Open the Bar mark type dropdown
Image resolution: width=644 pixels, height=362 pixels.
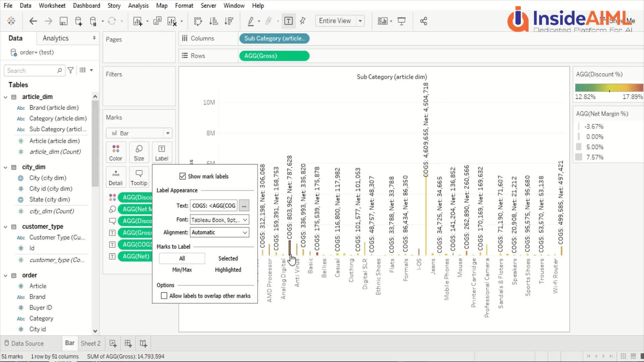[139, 133]
